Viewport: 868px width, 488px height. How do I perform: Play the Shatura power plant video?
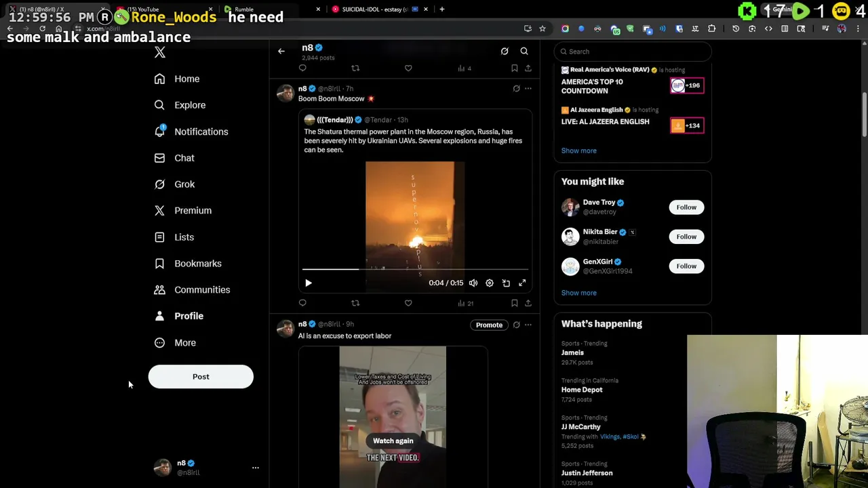(309, 283)
